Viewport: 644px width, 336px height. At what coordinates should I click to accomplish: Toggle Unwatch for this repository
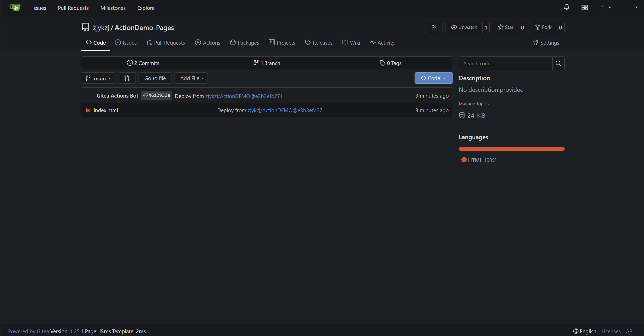[464, 27]
